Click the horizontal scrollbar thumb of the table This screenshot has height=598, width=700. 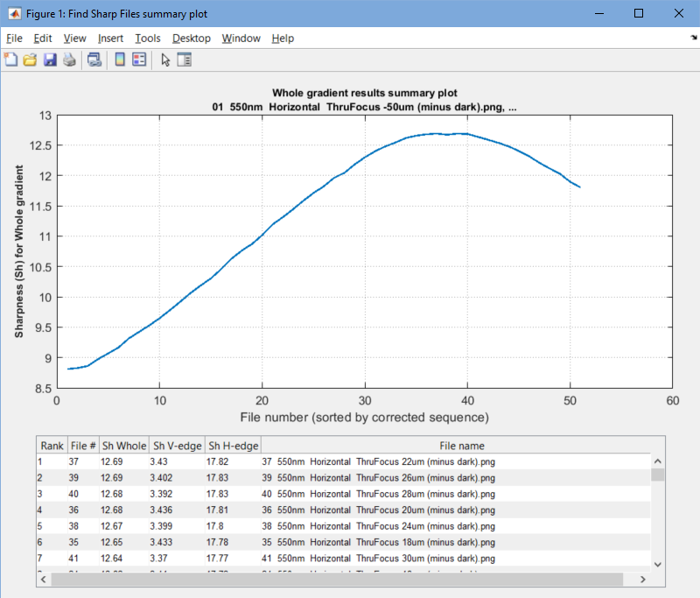pyautogui.click(x=337, y=580)
